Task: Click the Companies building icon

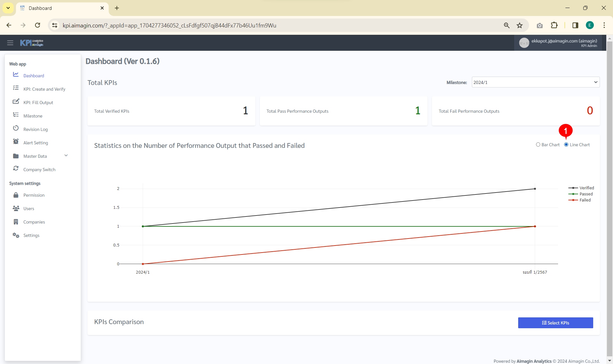Action: tap(16, 222)
